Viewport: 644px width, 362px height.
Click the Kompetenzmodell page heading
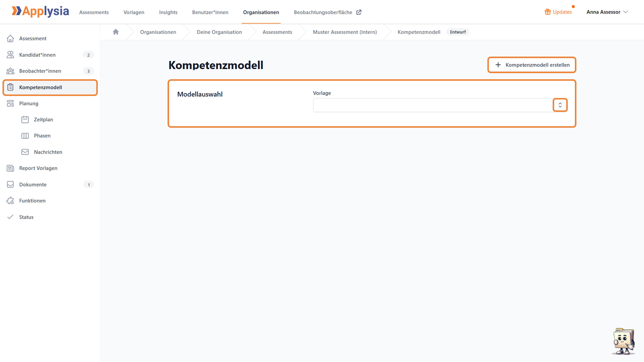[216, 65]
